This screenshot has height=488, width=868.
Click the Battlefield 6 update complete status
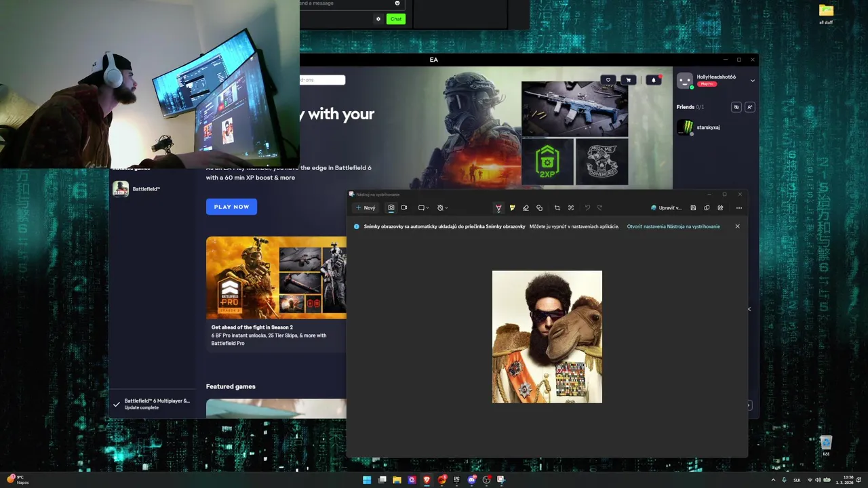[153, 404]
